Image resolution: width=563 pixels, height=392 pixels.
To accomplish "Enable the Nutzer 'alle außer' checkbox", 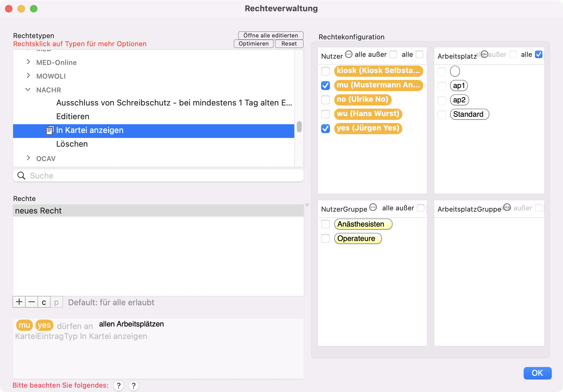I will [x=394, y=54].
